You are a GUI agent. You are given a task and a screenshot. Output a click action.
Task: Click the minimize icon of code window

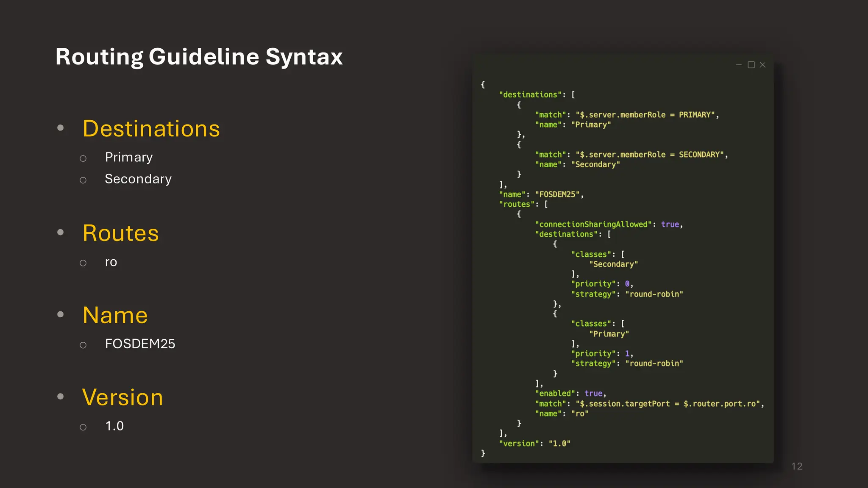tap(739, 65)
